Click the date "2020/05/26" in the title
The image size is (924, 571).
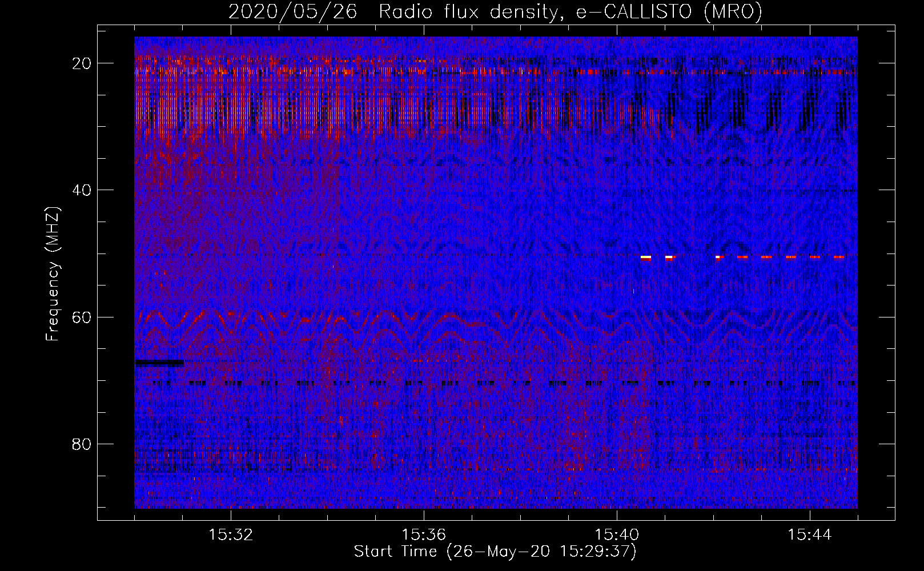[292, 12]
